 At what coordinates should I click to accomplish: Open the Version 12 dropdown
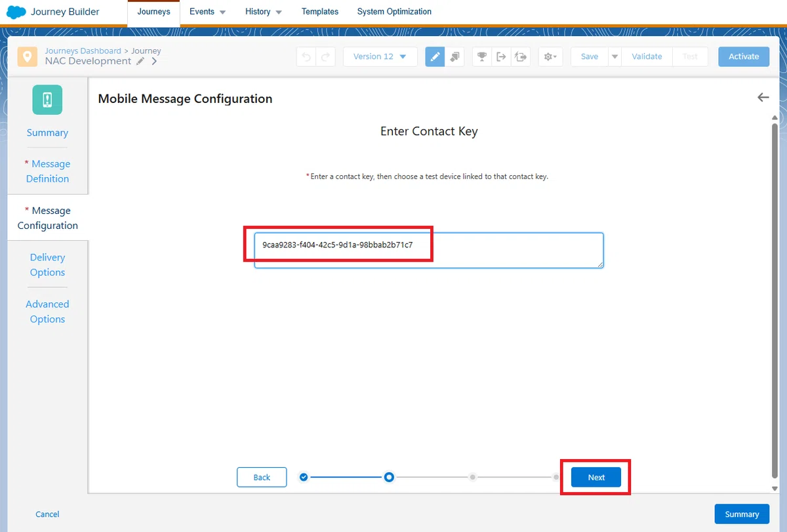(x=380, y=56)
